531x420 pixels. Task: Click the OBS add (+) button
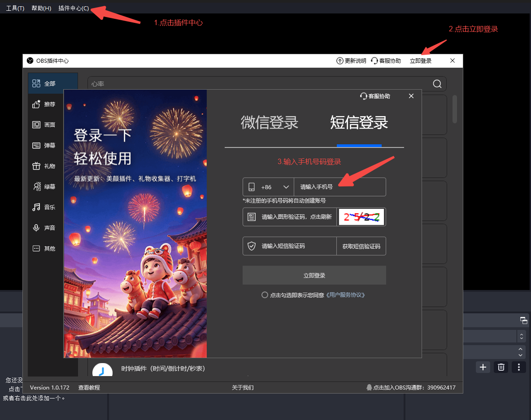pyautogui.click(x=483, y=367)
